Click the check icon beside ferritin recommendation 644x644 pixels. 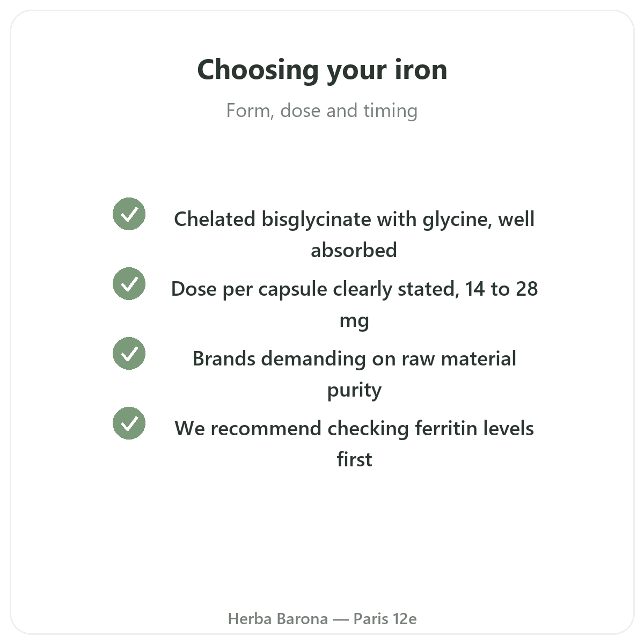pos(129,423)
